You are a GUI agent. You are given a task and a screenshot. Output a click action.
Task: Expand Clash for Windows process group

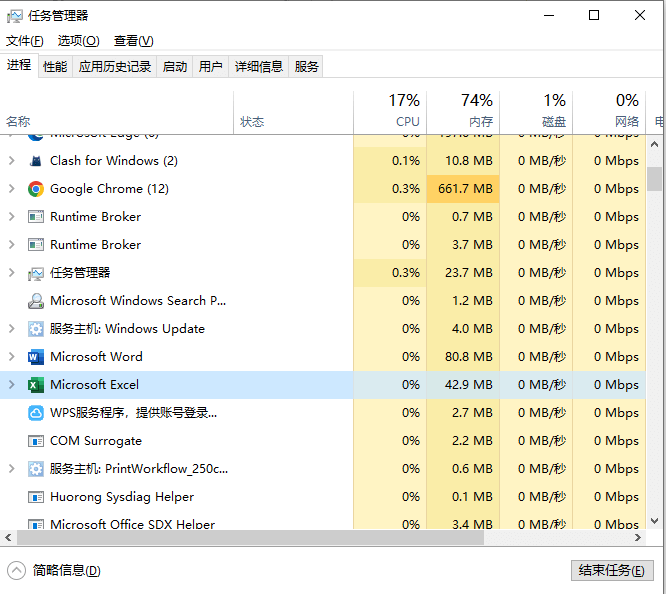[11, 161]
